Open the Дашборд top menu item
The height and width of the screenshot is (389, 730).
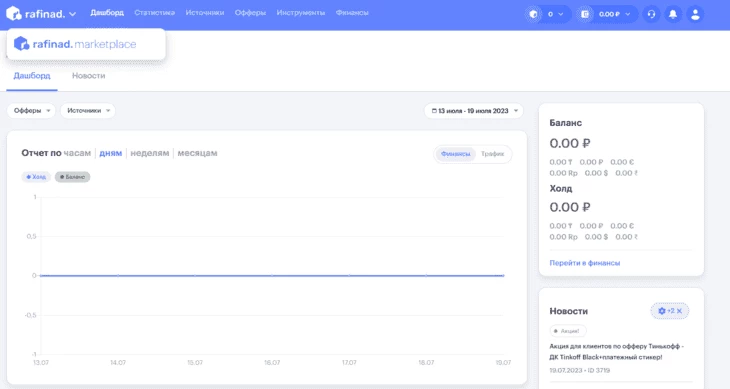[x=107, y=13]
